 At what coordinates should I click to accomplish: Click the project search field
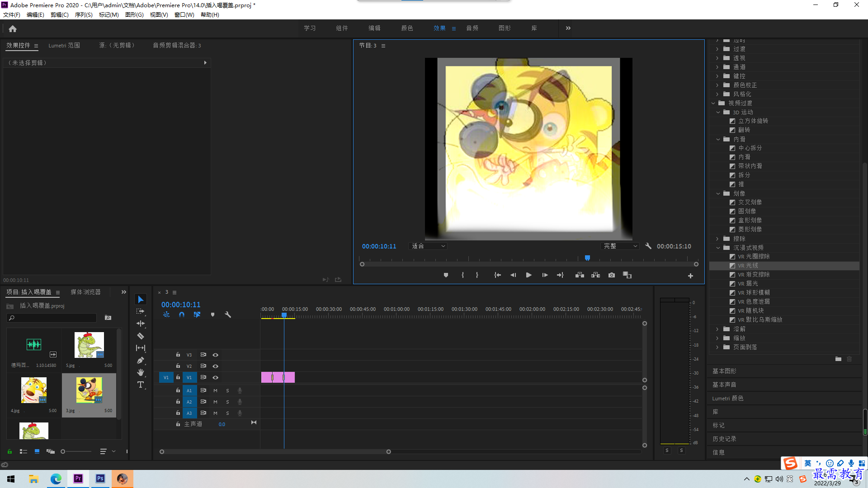point(52,318)
